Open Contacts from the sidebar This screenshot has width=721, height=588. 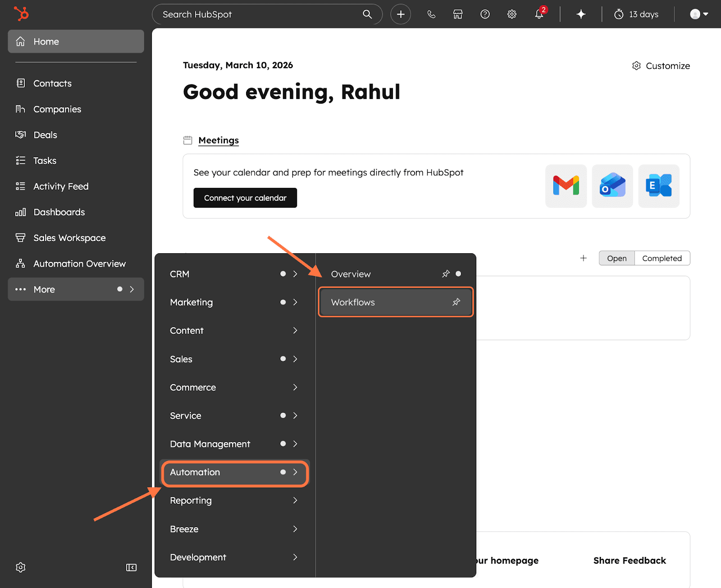pos(52,83)
